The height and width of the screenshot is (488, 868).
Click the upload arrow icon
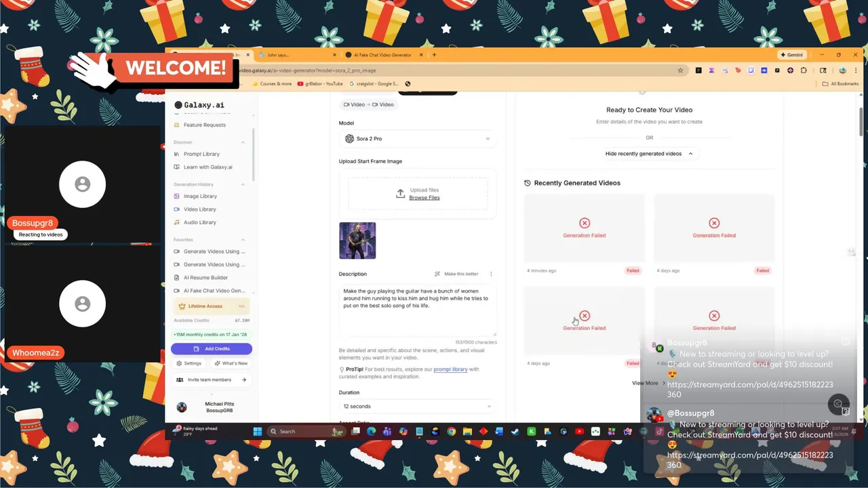click(x=400, y=194)
